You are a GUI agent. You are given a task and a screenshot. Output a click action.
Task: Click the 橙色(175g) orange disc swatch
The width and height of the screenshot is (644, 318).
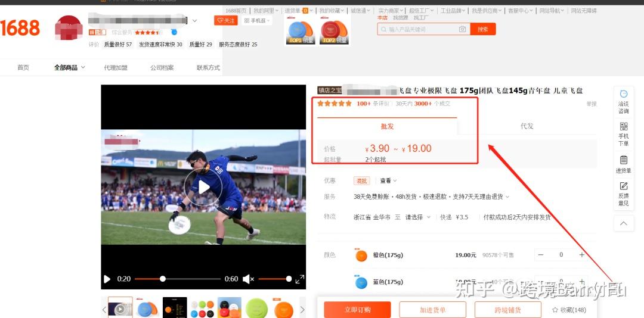point(361,255)
